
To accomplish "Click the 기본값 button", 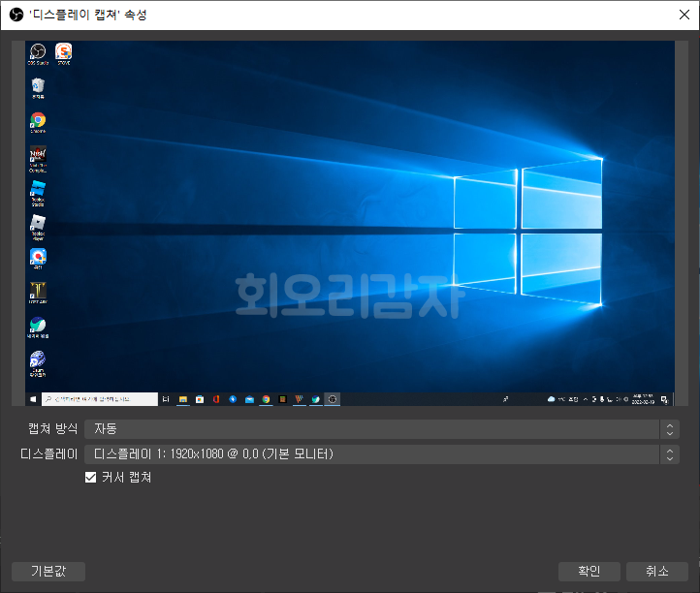I will [48, 572].
